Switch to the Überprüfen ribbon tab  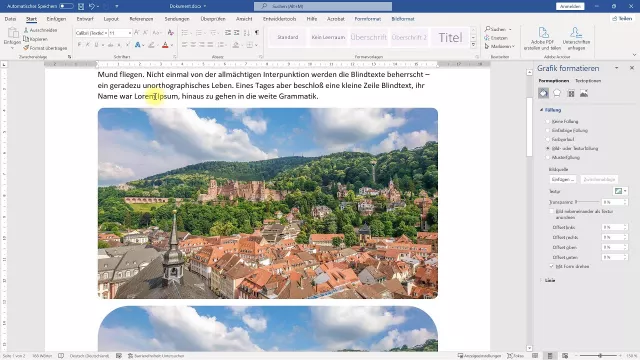pyautogui.click(x=213, y=19)
